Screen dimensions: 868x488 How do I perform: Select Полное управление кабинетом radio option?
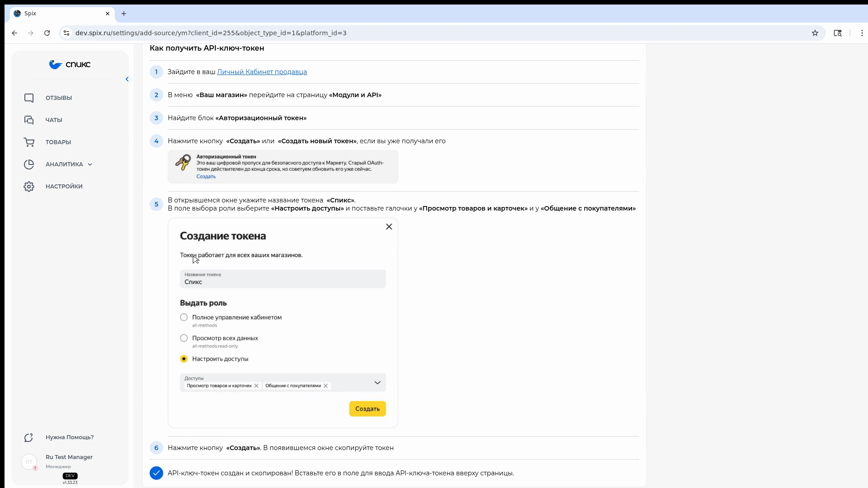(x=184, y=318)
